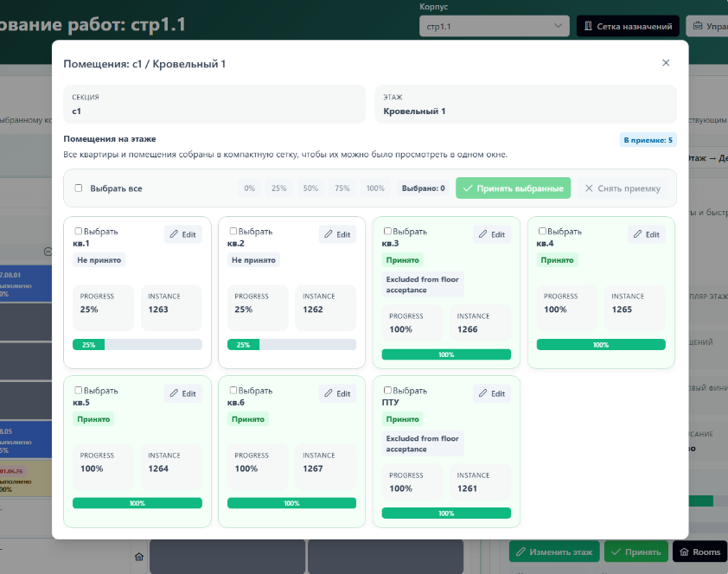Set progress to 100% preset
728x574 pixels.
pos(375,188)
